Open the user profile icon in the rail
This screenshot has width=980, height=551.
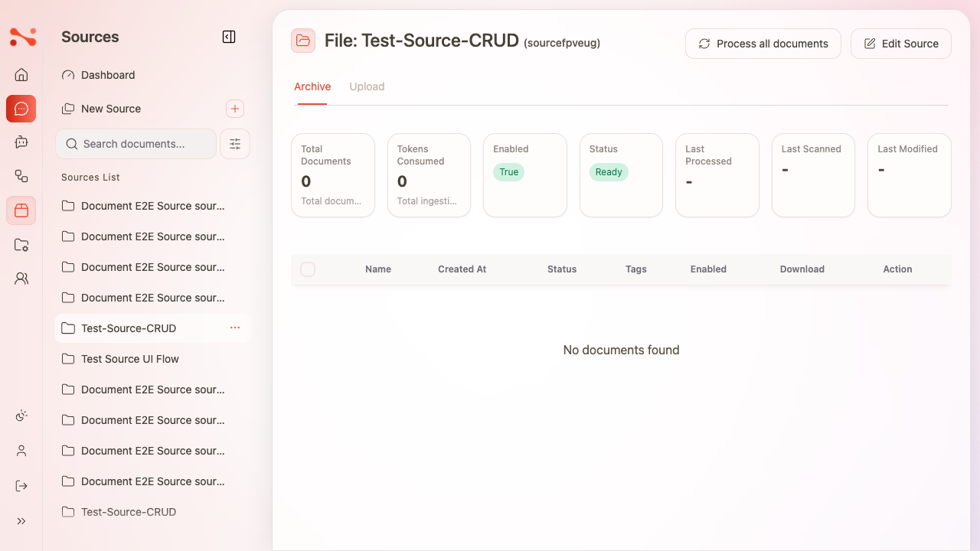(x=21, y=451)
